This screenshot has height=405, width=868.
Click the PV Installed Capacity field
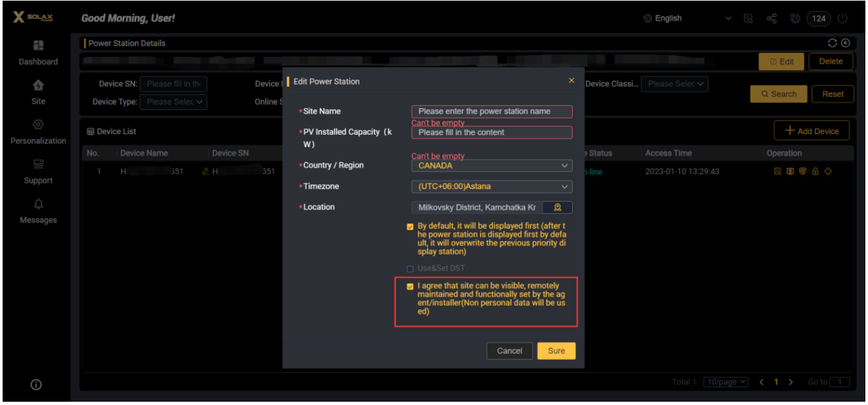[492, 132]
